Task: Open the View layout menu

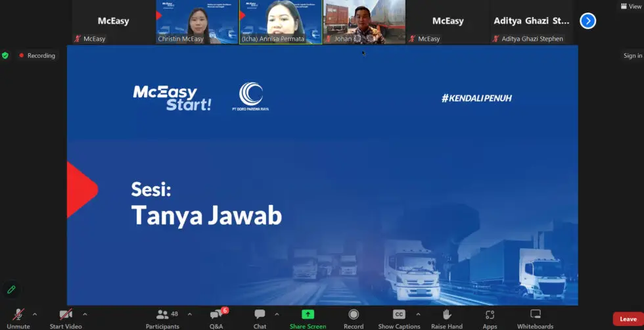Action: point(632,6)
